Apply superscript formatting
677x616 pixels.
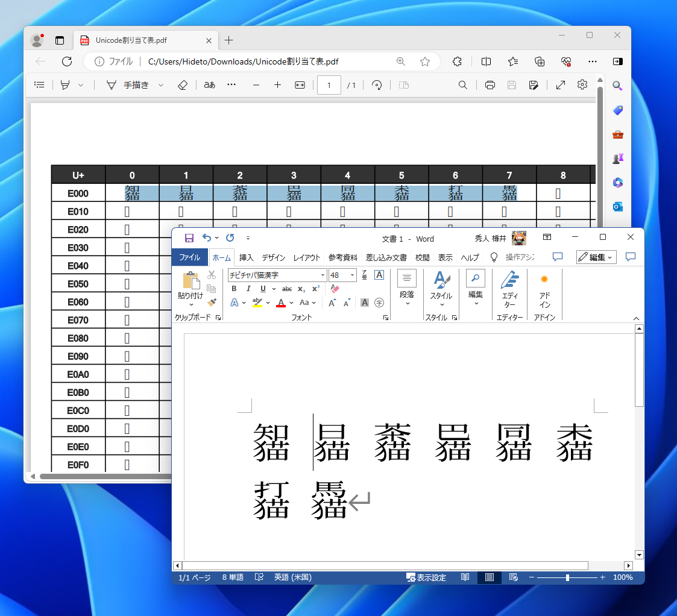point(316,289)
